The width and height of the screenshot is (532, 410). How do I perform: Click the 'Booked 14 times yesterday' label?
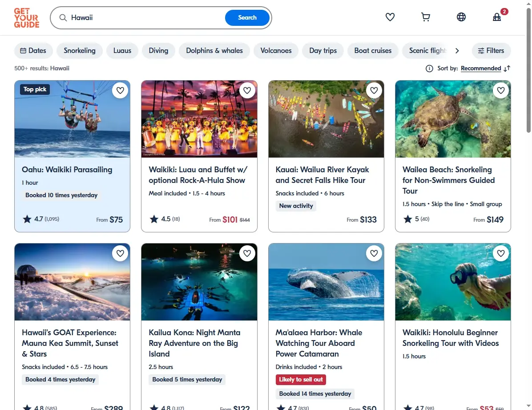point(315,394)
